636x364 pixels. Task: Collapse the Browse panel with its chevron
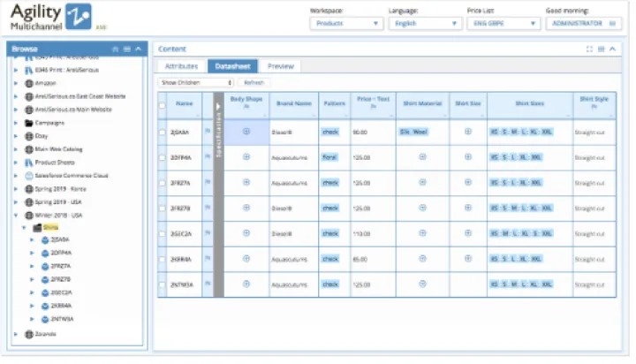coord(140,49)
